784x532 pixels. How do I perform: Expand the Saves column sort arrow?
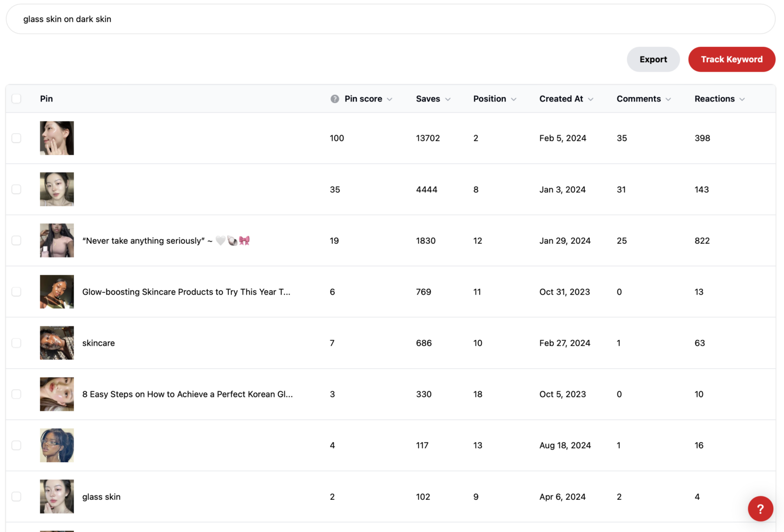448,99
